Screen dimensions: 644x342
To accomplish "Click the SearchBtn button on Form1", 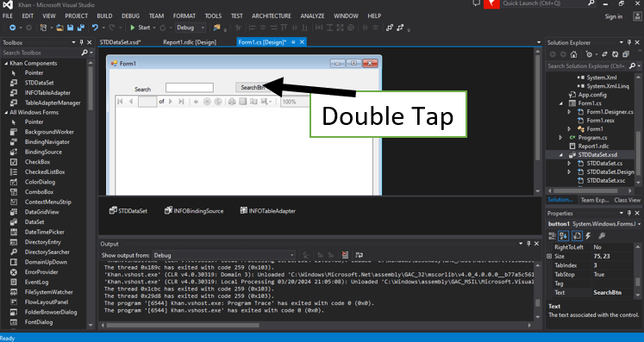I will coord(253,88).
